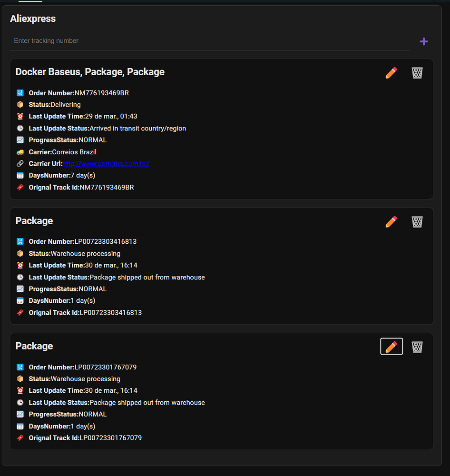Delete the Docker Baseus package

point(417,73)
